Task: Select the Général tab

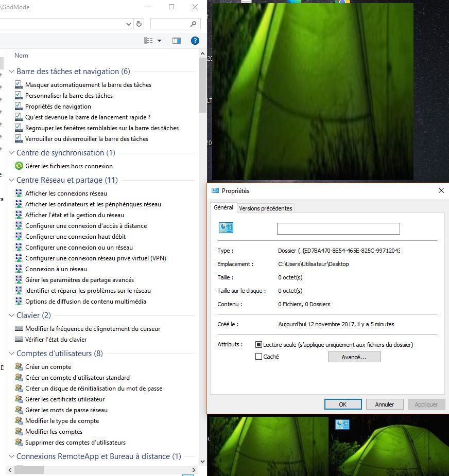Action: click(223, 207)
